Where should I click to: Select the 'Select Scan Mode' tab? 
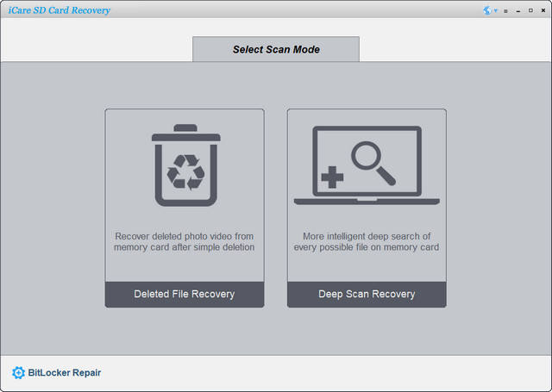click(276, 49)
